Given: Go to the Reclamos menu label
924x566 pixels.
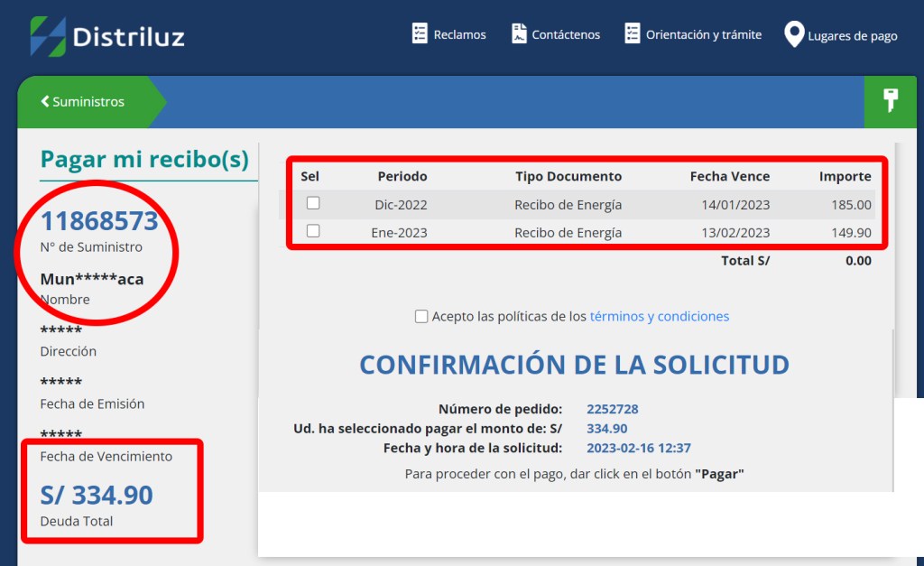Looking at the screenshot, I should coord(459,35).
